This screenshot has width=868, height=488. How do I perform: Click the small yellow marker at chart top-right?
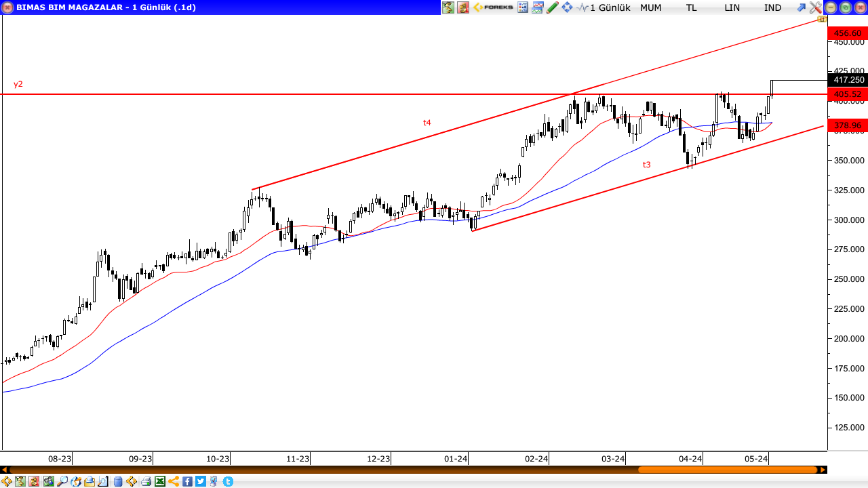[x=822, y=19]
